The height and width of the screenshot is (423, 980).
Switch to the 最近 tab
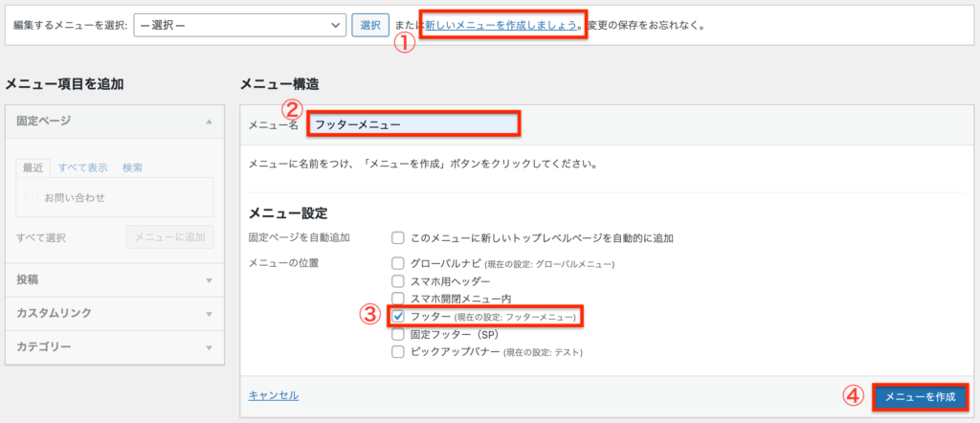[34, 167]
